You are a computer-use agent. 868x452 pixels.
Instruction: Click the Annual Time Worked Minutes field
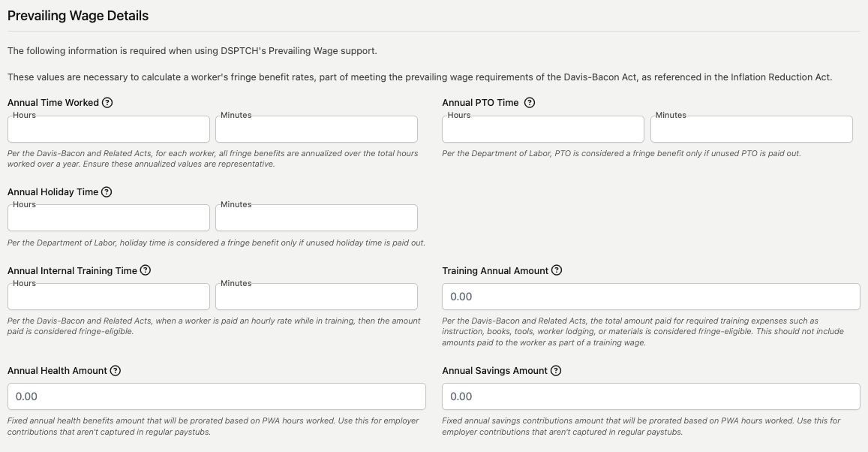[x=316, y=130]
